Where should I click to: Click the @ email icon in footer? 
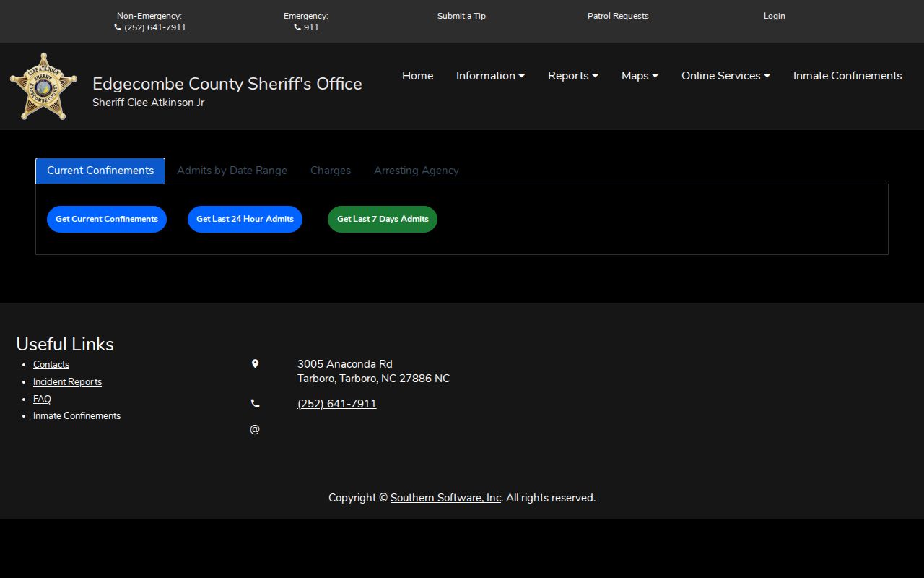[x=255, y=430]
